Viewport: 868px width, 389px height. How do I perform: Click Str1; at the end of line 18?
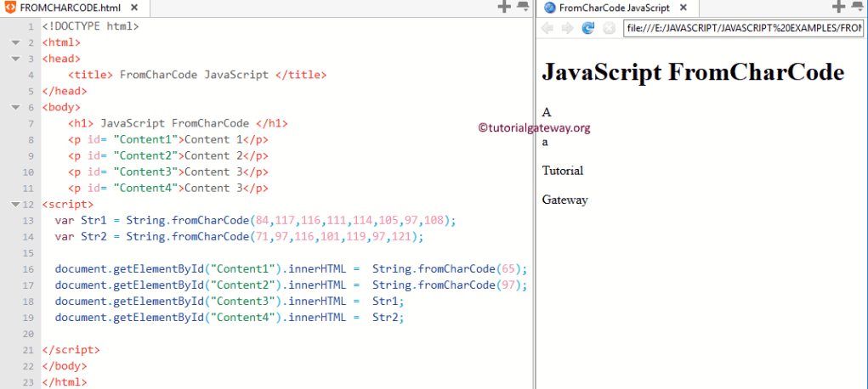pyautogui.click(x=388, y=302)
